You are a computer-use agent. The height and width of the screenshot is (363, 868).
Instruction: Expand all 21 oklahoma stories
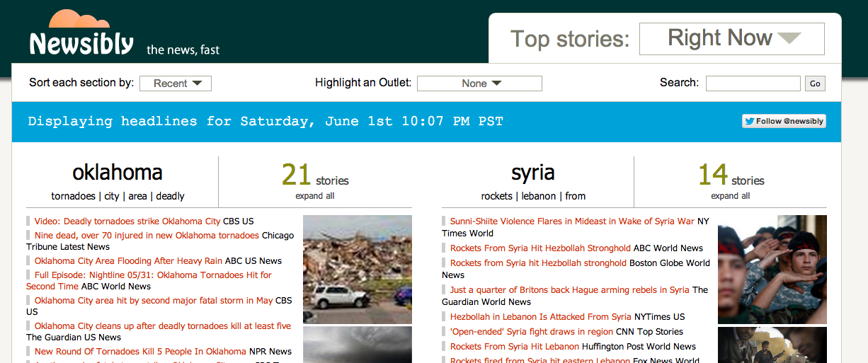(x=315, y=196)
